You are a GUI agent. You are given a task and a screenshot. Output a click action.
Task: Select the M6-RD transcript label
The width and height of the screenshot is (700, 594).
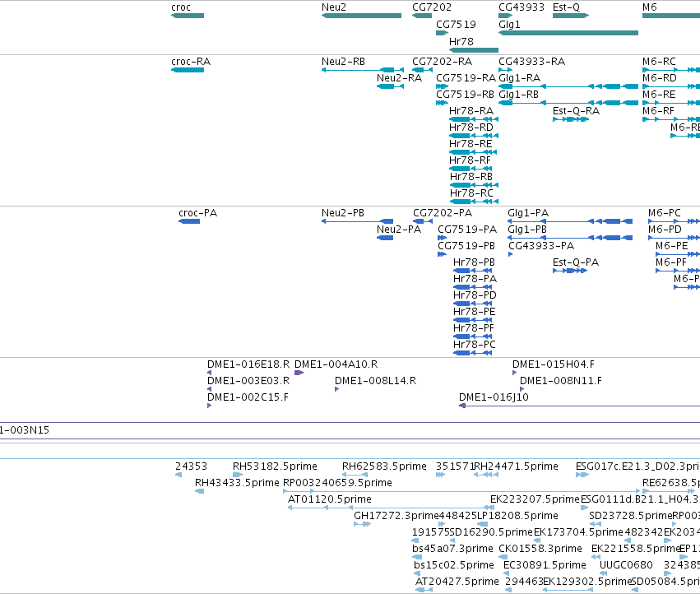pos(660,77)
